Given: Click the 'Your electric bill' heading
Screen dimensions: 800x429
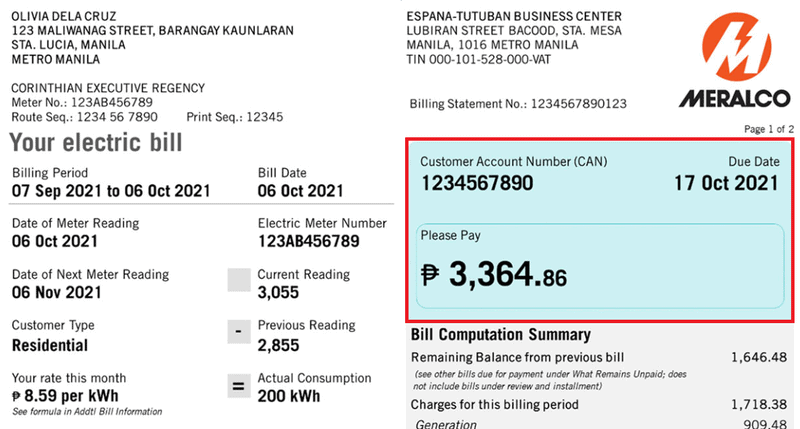Looking at the screenshot, I should (95, 142).
